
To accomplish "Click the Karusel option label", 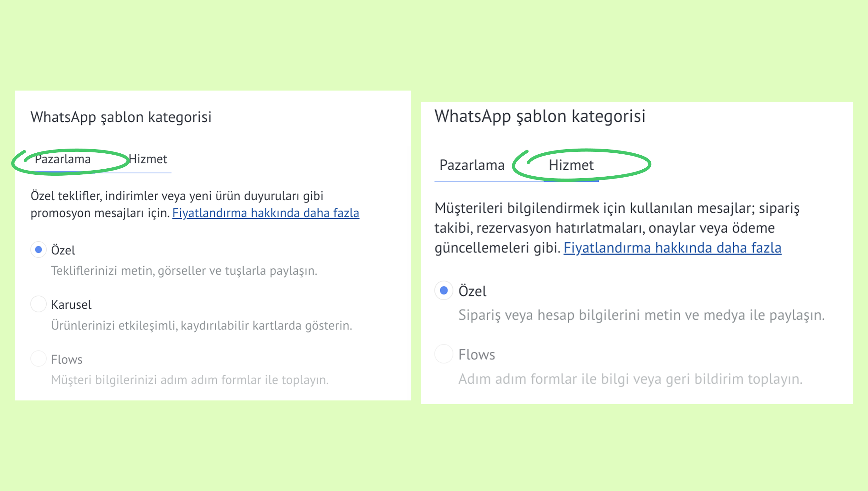I will click(71, 304).
